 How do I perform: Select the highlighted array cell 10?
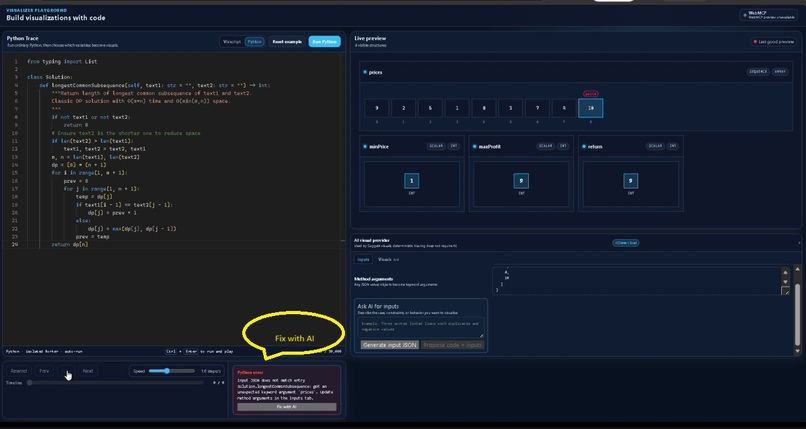click(591, 108)
